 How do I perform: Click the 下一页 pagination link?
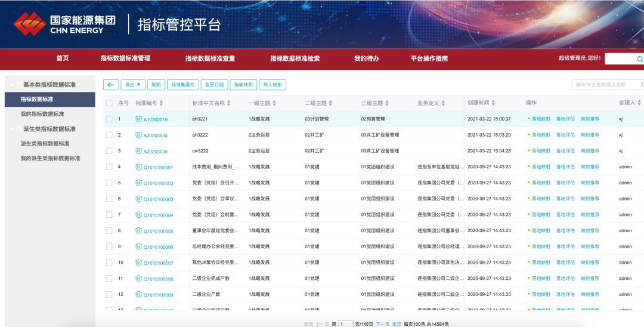(382, 324)
